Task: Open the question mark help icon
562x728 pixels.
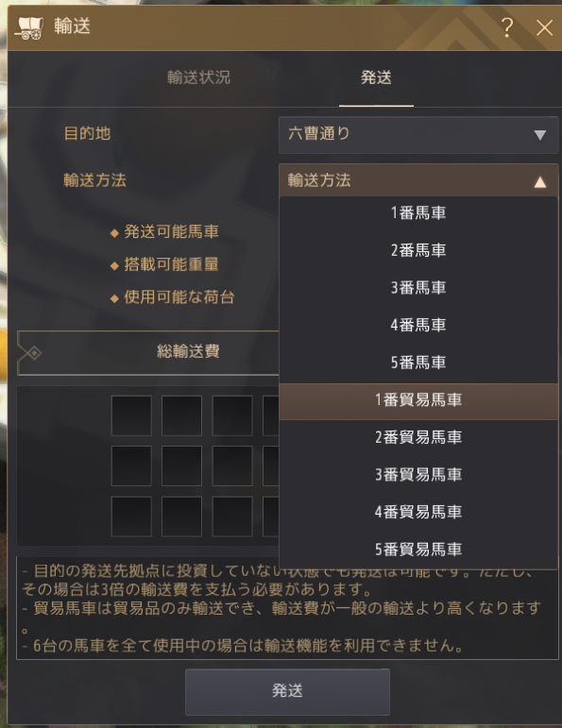Action: pyautogui.click(x=507, y=27)
